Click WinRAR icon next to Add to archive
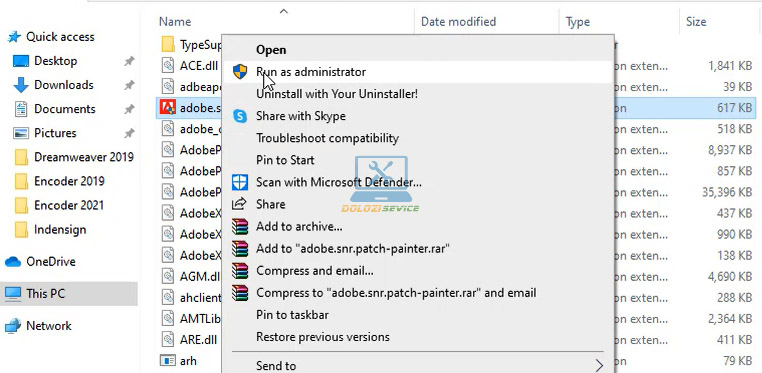762x373 pixels. [x=240, y=226]
